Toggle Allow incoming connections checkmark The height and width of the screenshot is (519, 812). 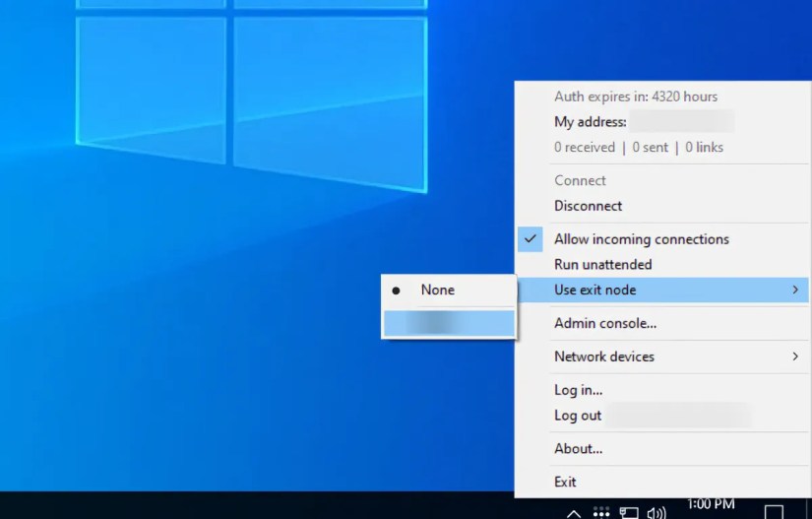[x=530, y=239]
